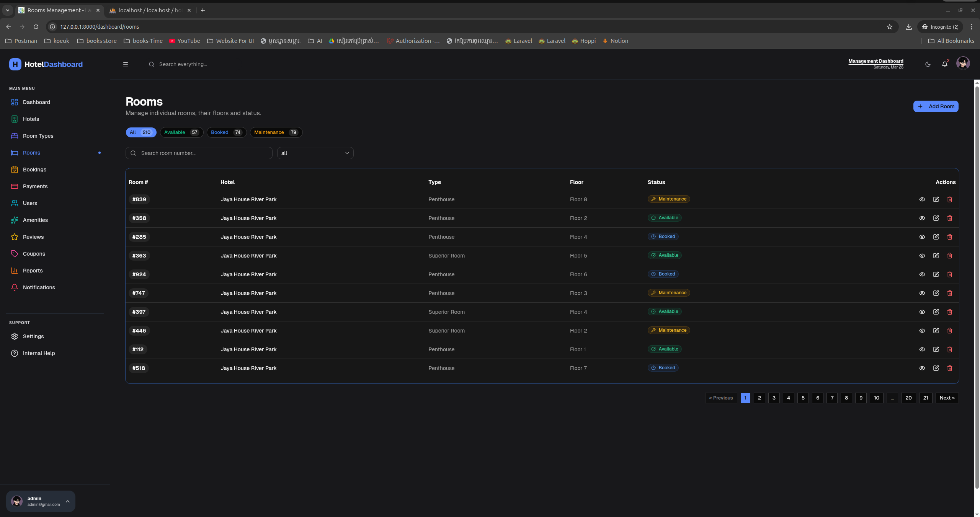Filter rooms by Available tab
Screen dimensions: 980x517
click(181, 132)
